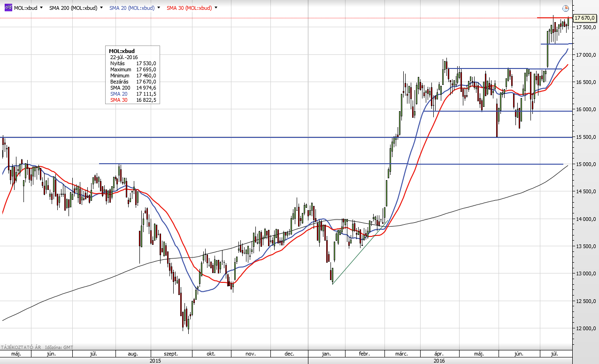
Task: Click the 14 000,0 price axis label
Action: pyautogui.click(x=586, y=219)
